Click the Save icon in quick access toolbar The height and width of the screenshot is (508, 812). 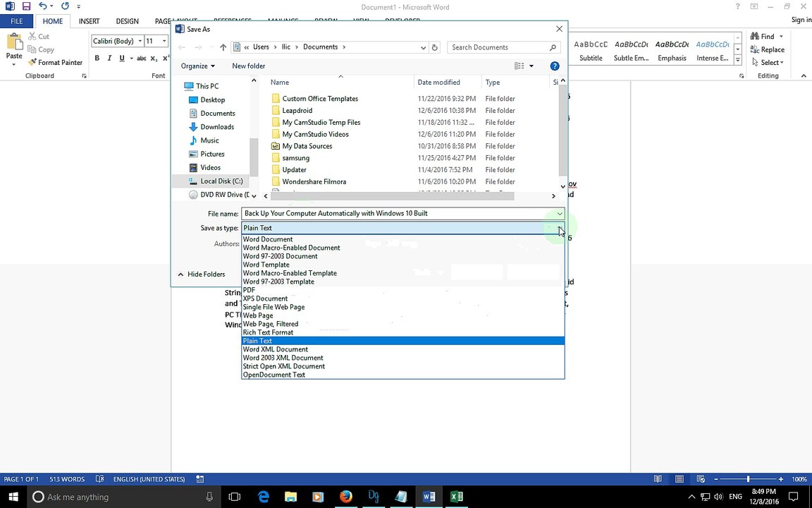[26, 7]
